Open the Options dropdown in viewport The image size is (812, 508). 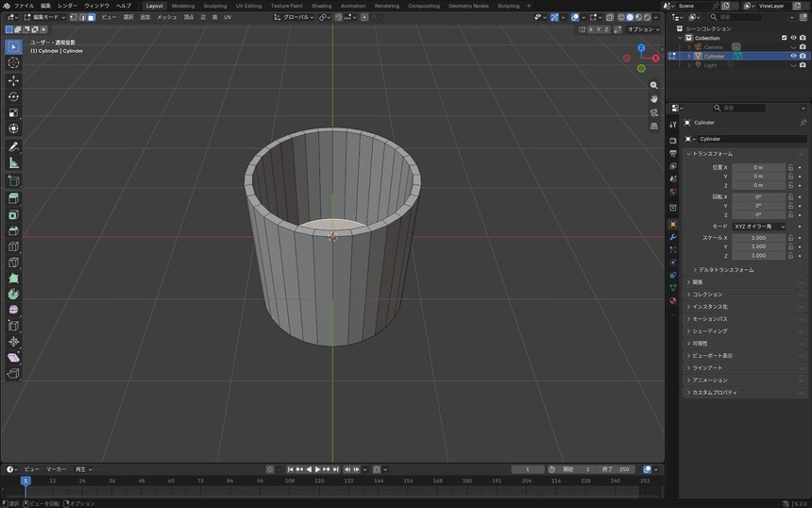click(x=643, y=29)
